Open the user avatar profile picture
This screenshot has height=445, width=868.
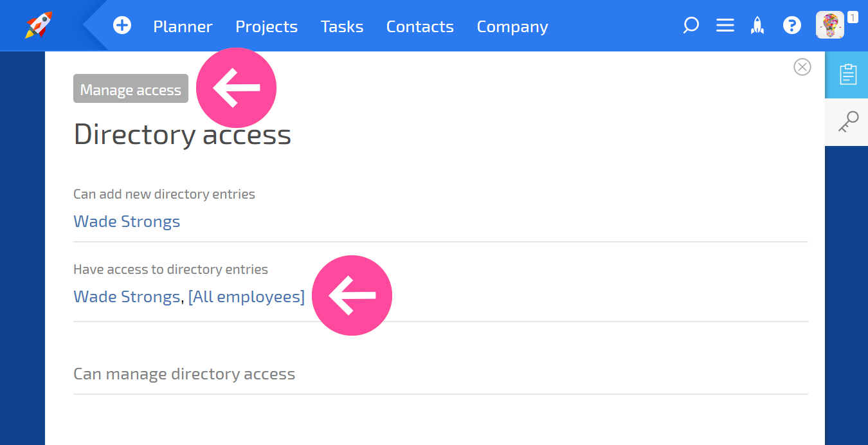tap(829, 25)
